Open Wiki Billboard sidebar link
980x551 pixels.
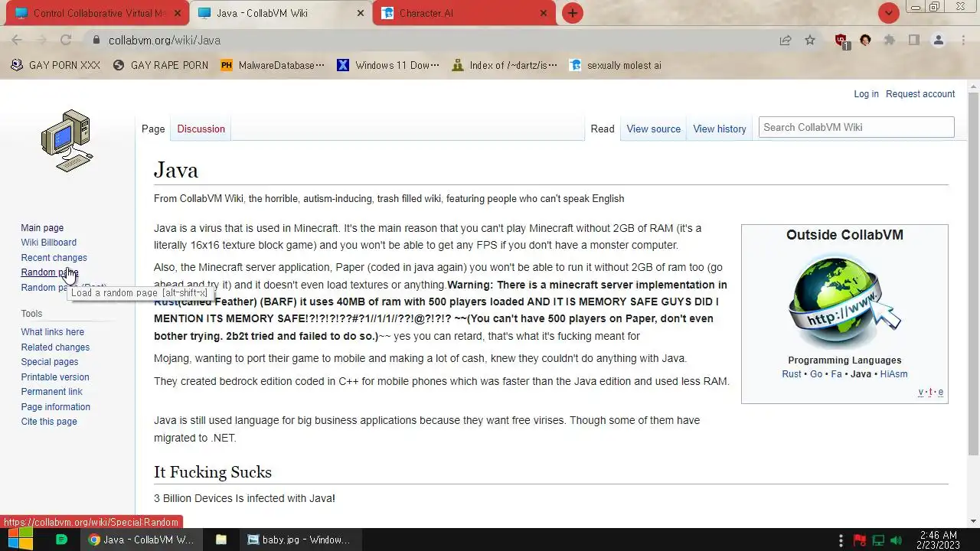[x=49, y=243]
